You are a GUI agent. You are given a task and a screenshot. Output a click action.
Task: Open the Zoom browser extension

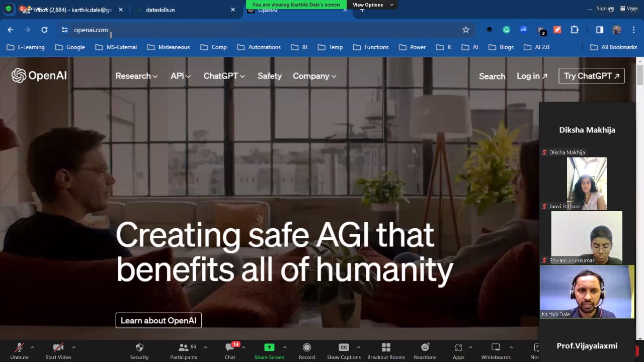point(523,30)
